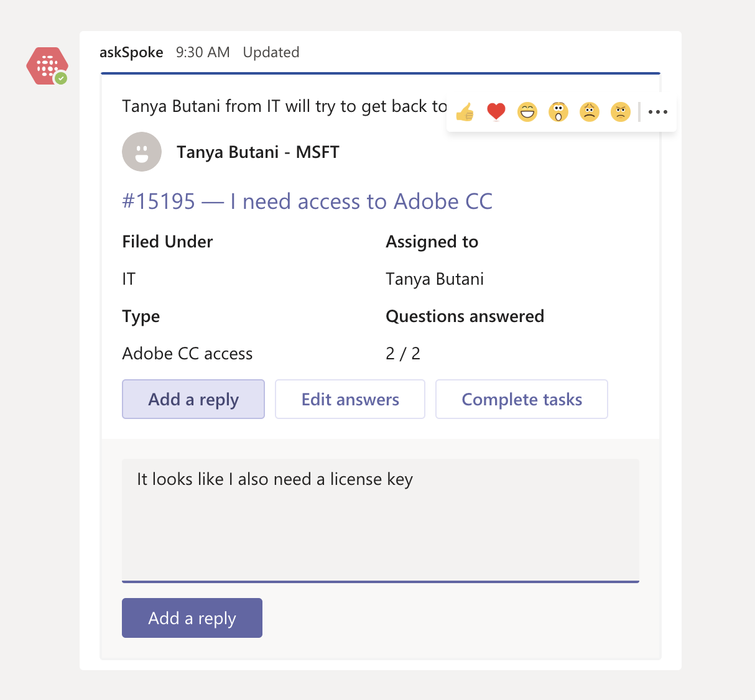Viewport: 755px width, 700px height.
Task: Click the Updated label in message header
Action: (271, 52)
